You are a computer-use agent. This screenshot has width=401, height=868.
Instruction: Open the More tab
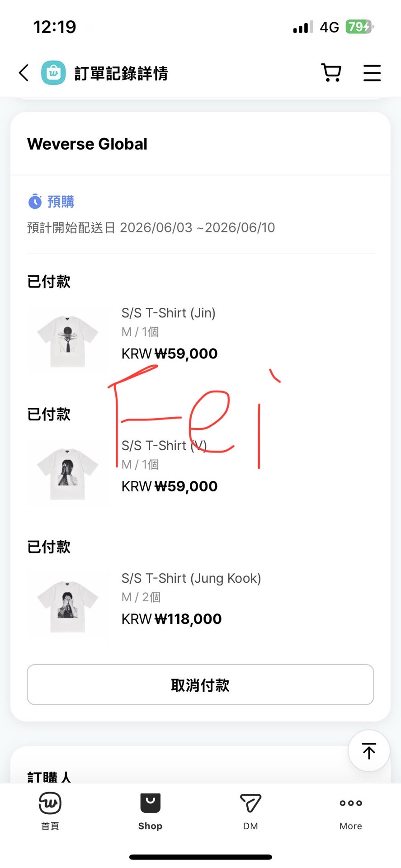coord(351,811)
